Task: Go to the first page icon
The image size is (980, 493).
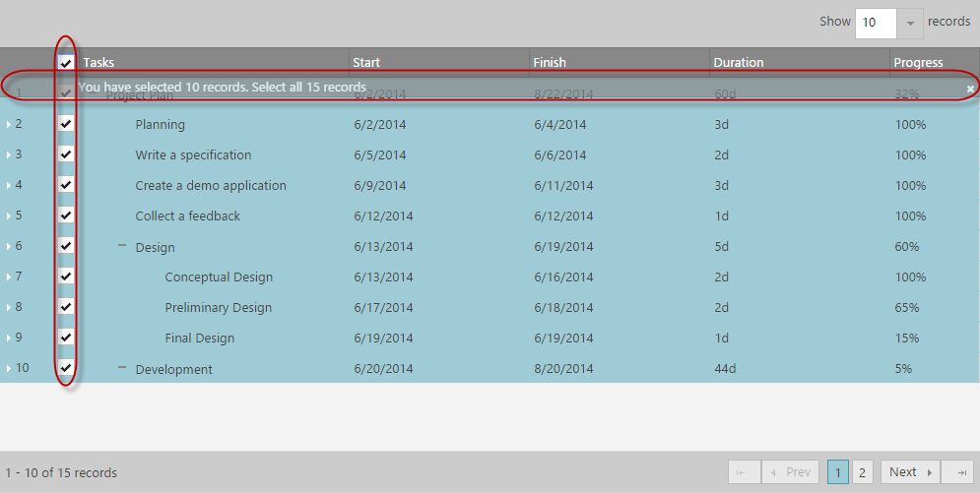Action: [x=744, y=472]
